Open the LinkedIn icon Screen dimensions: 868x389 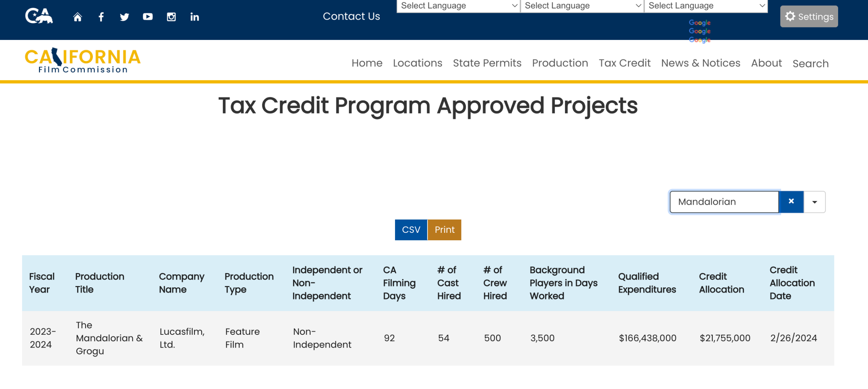click(195, 17)
